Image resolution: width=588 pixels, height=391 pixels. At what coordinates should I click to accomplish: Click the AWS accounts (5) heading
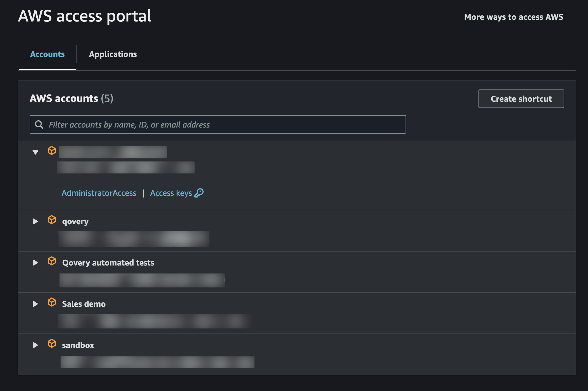(x=71, y=98)
